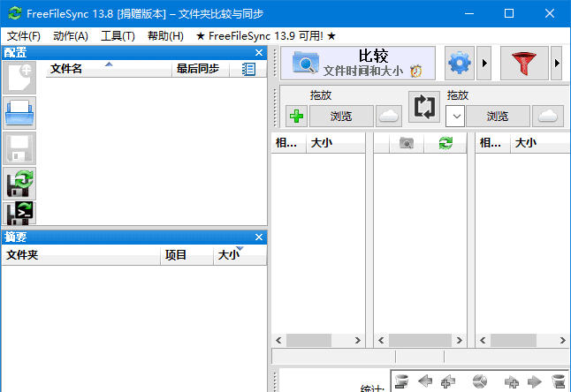
Task: Click the right-most trash statistic icon
Action: (558, 381)
